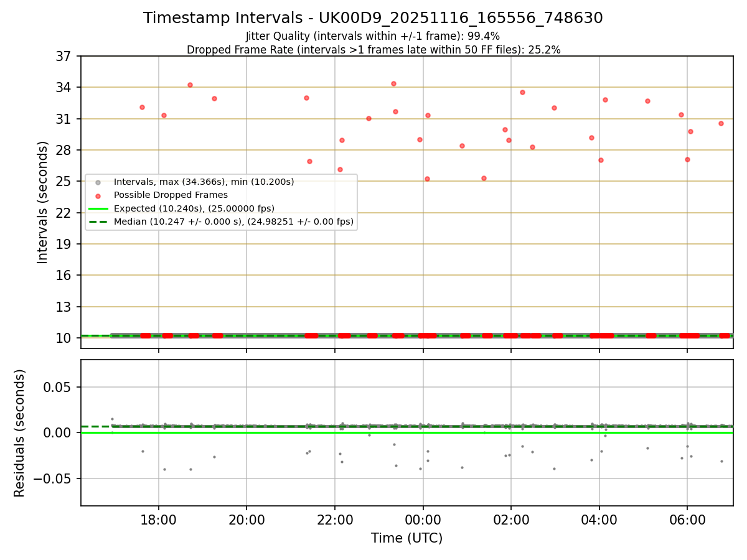Click the 18:00 tick label on time axis

coord(158,519)
